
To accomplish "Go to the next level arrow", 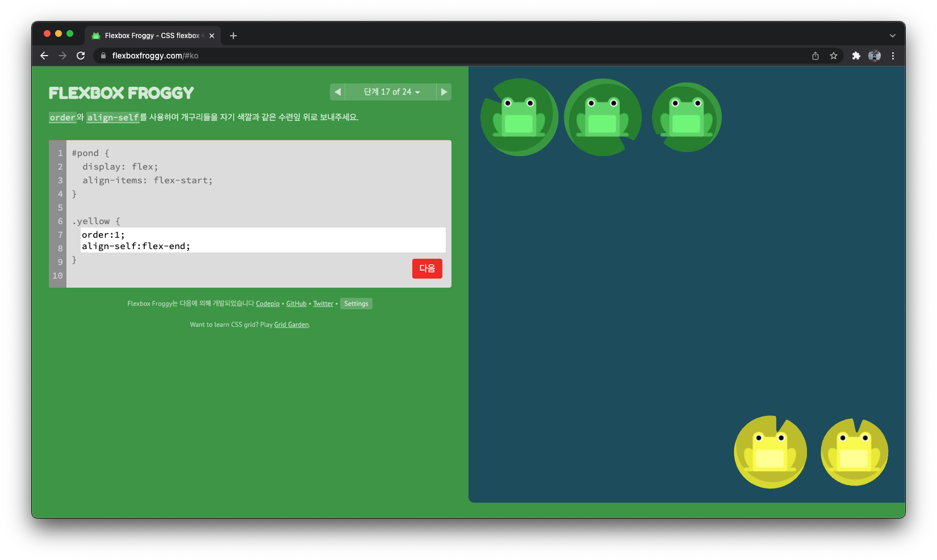I will [444, 92].
